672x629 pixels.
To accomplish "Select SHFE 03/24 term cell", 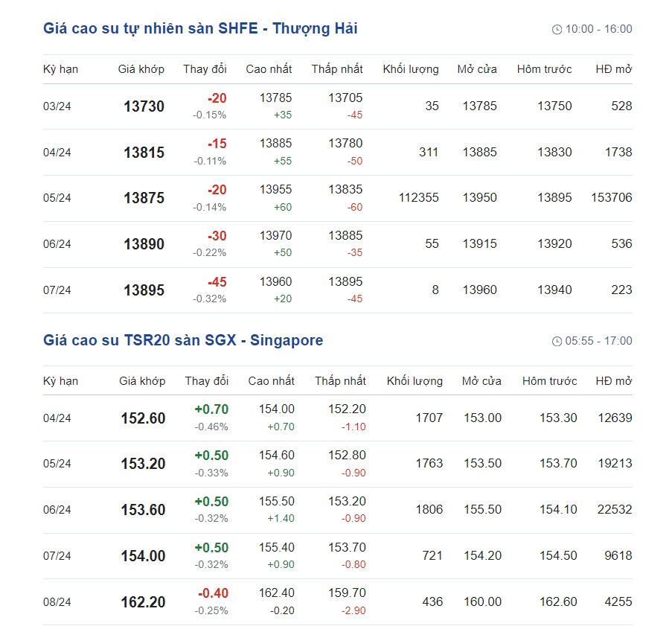I will [x=57, y=106].
